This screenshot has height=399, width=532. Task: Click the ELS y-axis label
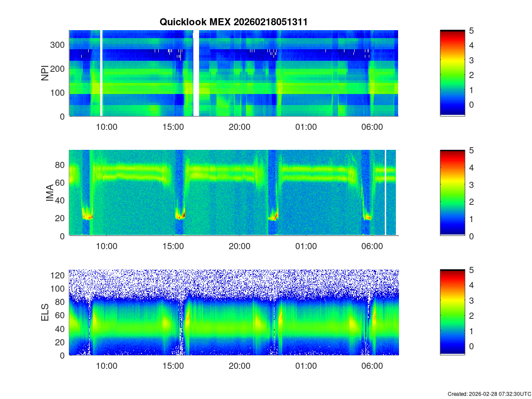coord(45,313)
